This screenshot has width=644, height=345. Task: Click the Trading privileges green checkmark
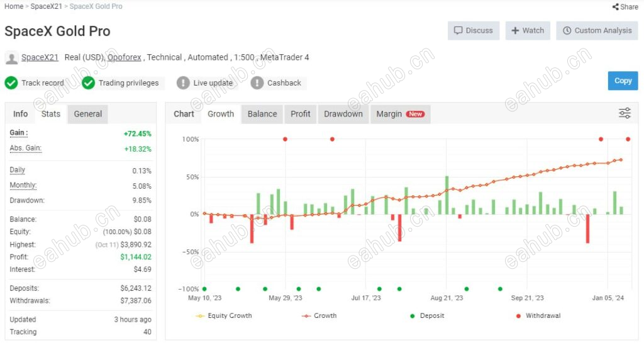point(89,83)
